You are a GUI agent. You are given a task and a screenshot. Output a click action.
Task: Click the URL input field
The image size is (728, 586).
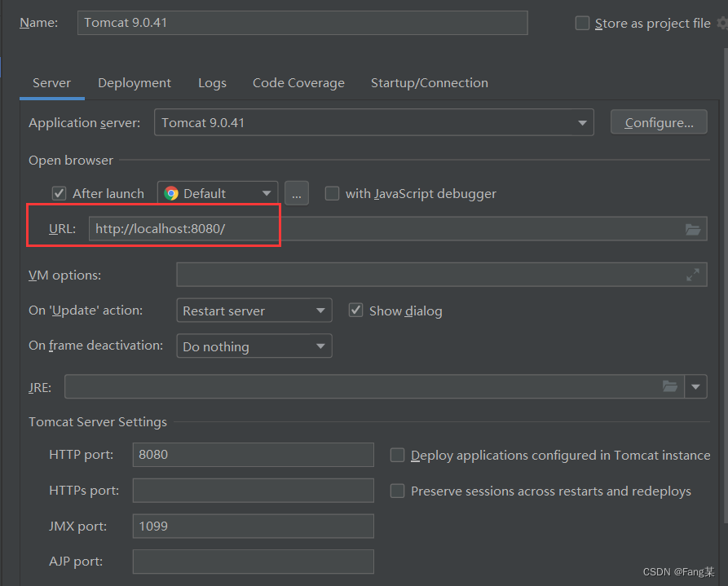tap(398, 229)
